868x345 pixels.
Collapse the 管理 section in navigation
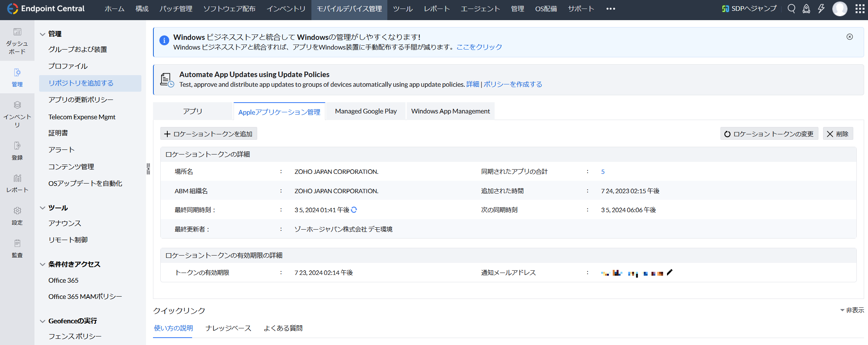coord(43,34)
